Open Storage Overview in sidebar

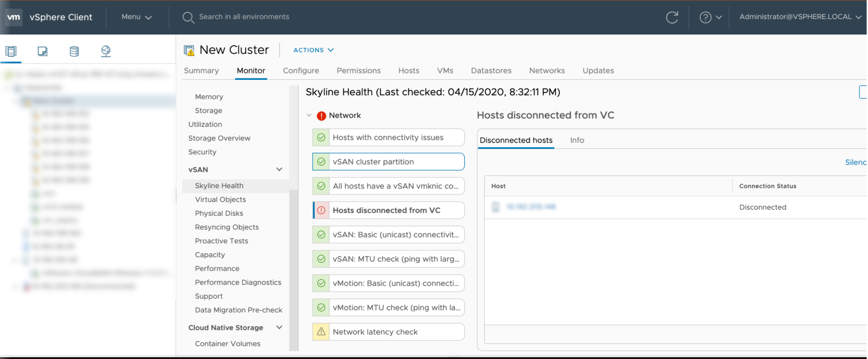click(219, 138)
